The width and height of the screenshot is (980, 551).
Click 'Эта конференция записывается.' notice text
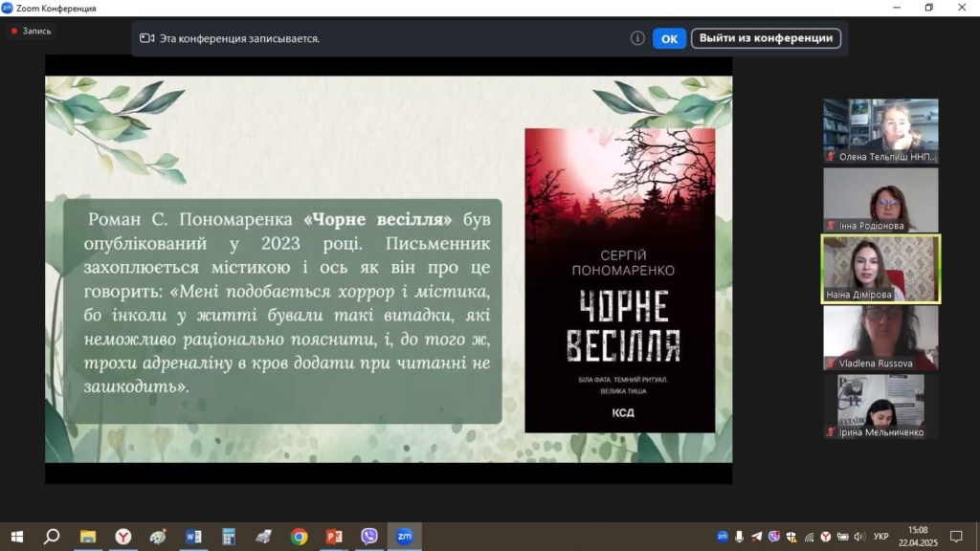(x=239, y=38)
